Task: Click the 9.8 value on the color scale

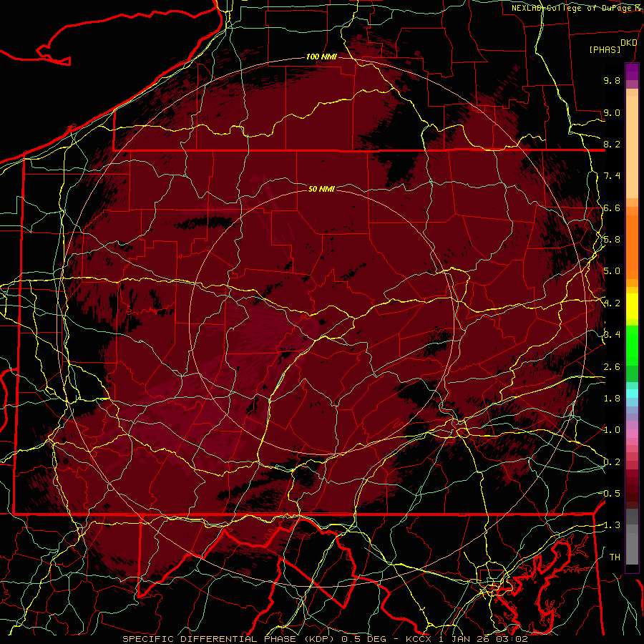Action: [612, 80]
